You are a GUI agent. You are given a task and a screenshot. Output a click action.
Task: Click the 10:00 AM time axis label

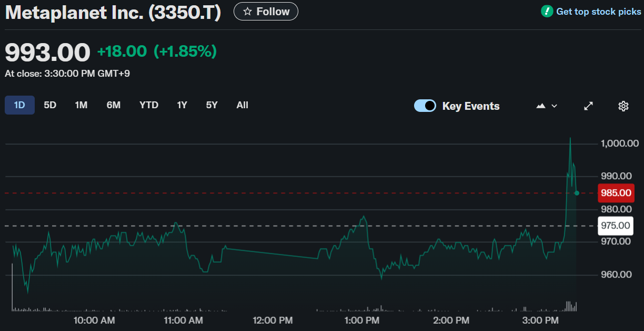[x=94, y=320]
